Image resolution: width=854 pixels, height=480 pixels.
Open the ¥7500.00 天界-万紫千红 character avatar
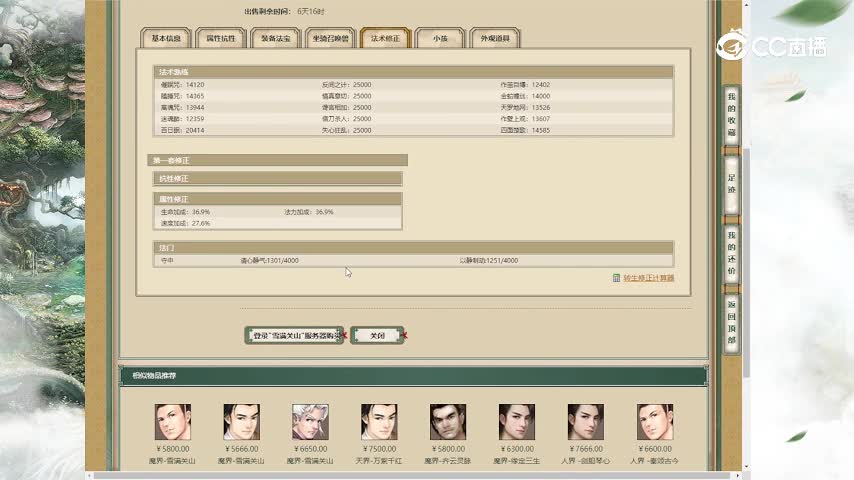click(379, 422)
